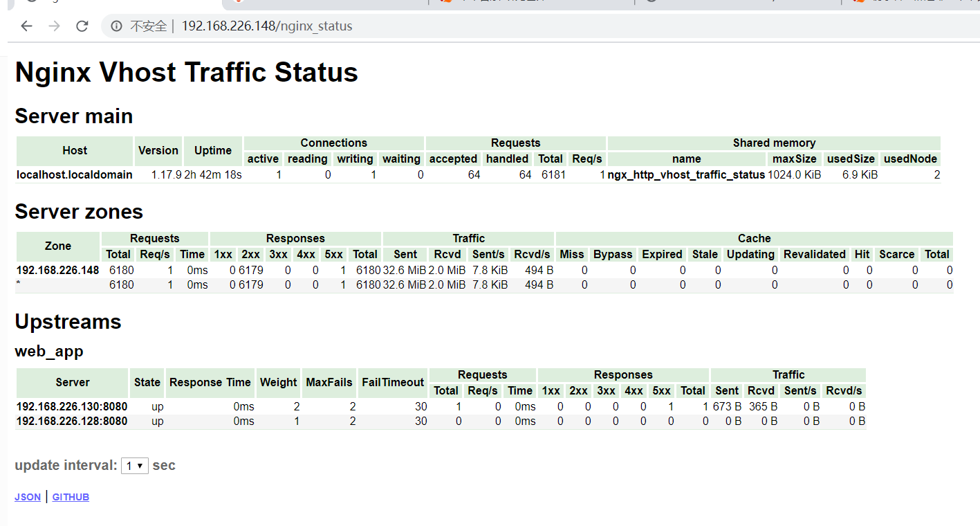Click the browser back arrow
980x526 pixels.
tap(26, 26)
